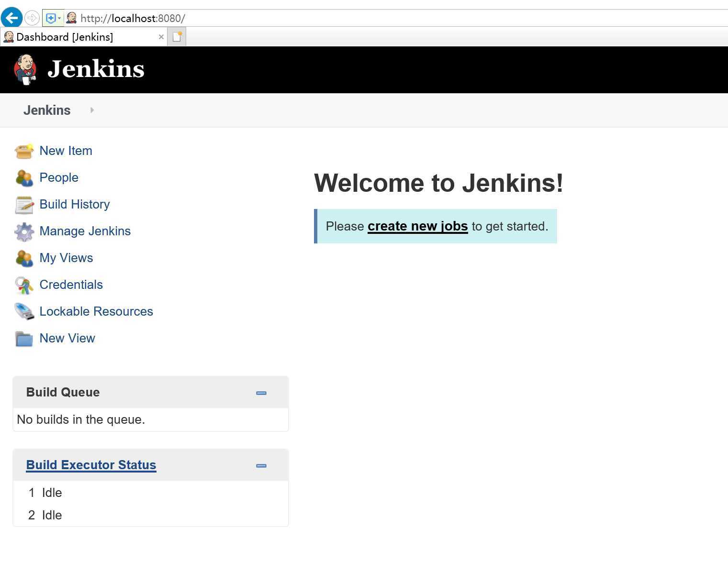Open the People link
The height and width of the screenshot is (583, 728).
tap(59, 178)
